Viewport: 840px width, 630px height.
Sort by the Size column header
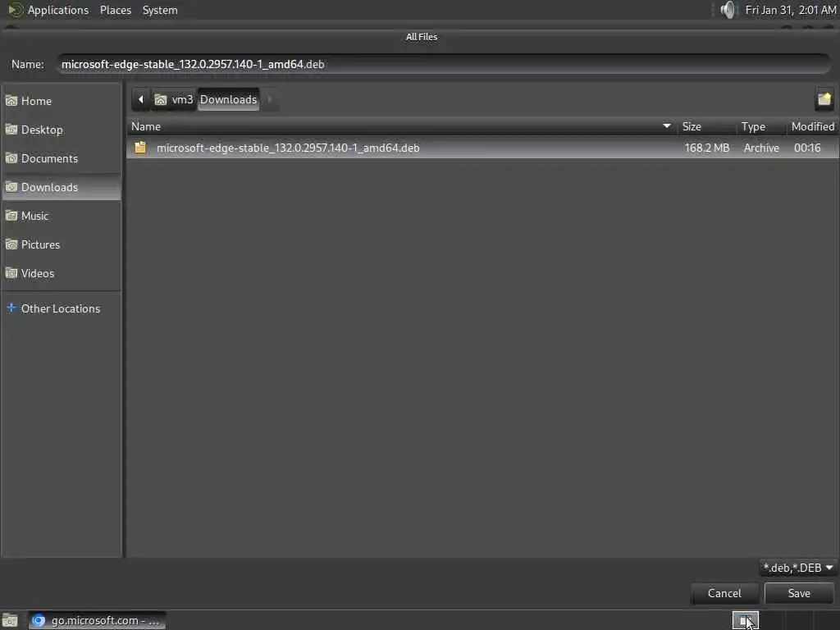tap(706, 126)
